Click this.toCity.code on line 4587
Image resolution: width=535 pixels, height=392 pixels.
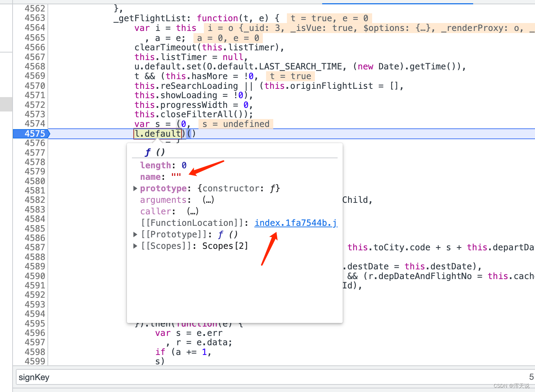[389, 247]
